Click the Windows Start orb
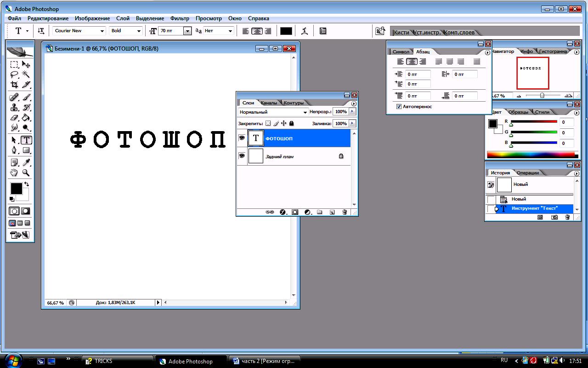The image size is (588, 368). pos(13,360)
